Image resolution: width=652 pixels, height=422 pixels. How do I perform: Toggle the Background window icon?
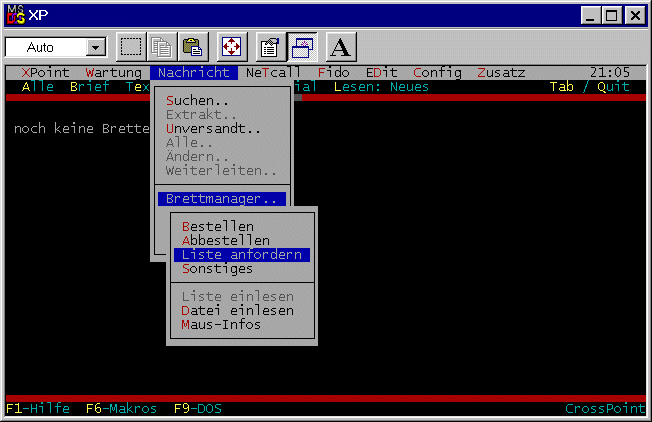302,47
